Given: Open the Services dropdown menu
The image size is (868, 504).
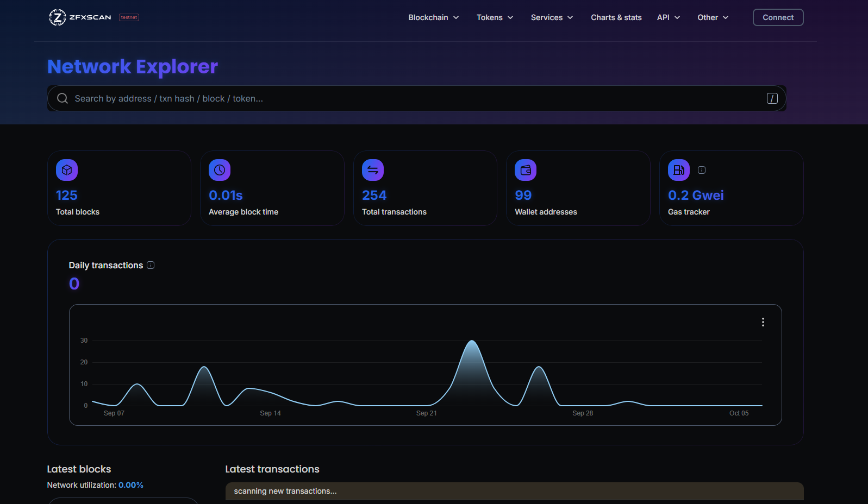Looking at the screenshot, I should (552, 17).
